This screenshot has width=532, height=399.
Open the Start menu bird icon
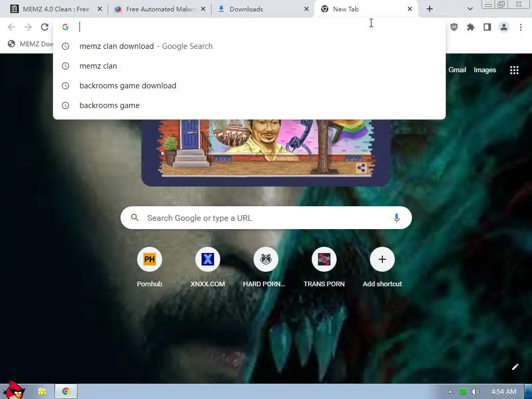(14, 390)
